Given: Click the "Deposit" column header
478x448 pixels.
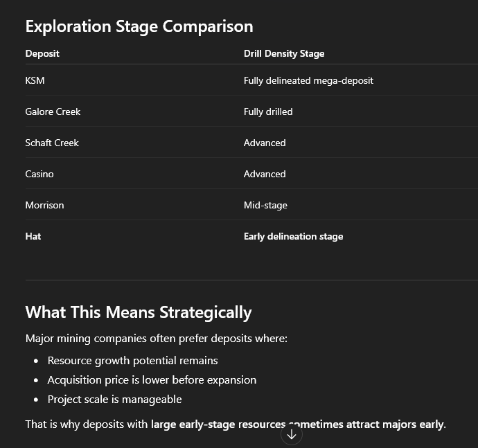Looking at the screenshot, I should tap(42, 53).
